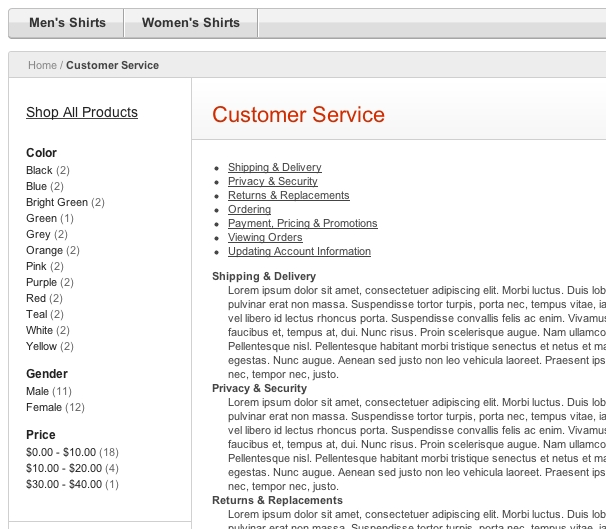Go to the Returns & Replacements link

click(x=288, y=195)
